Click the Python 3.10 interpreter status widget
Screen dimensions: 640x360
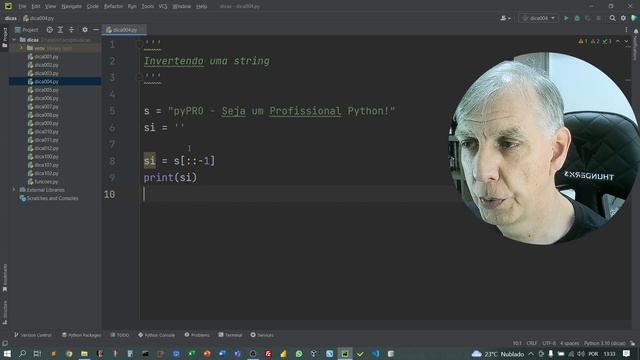pos(604,343)
